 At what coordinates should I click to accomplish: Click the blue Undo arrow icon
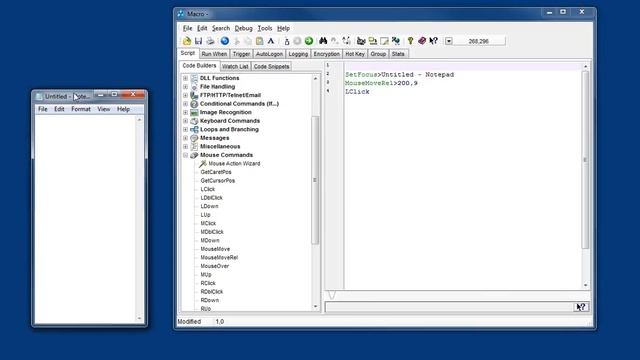pyautogui.click(x=224, y=41)
